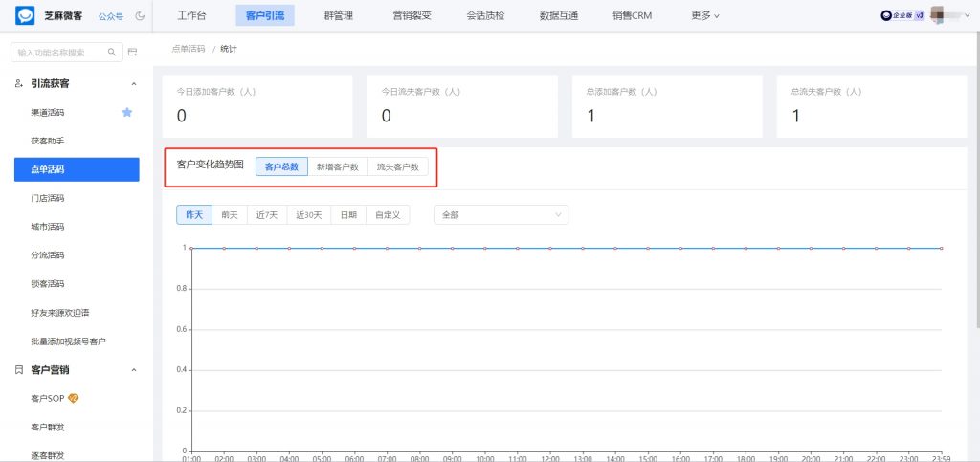Click sidebar layout icon beside search
980x462 pixels.
(132, 53)
